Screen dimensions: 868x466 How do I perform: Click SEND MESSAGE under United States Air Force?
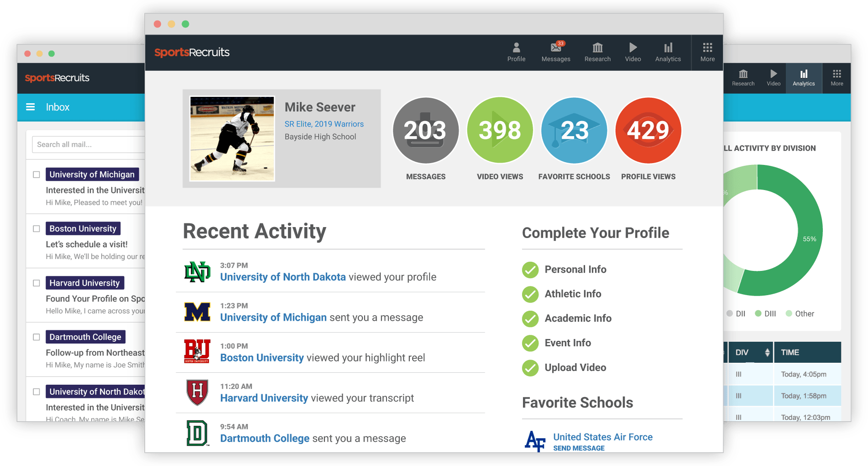tap(579, 448)
